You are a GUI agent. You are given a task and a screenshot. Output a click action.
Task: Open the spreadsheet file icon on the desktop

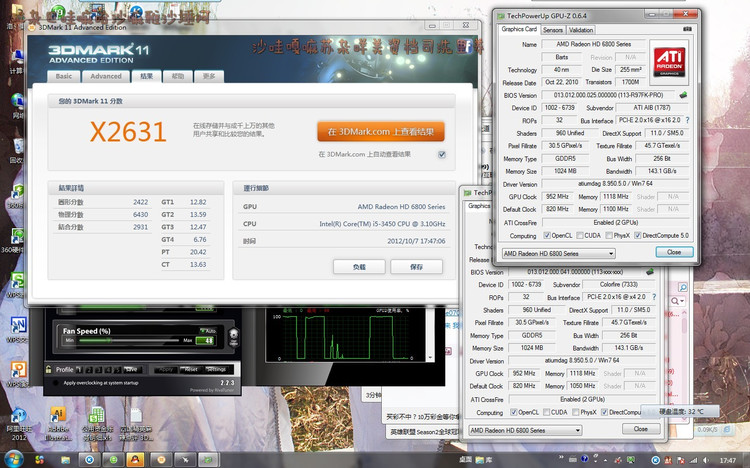tap(97, 416)
